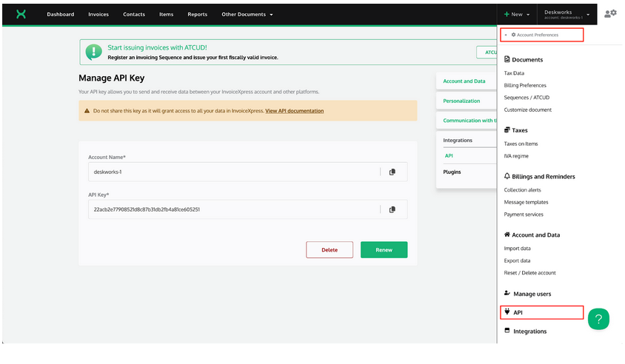Click the Start issuing invoices with ATCUD heading
This screenshot has height=364, width=625.
[x=157, y=47]
